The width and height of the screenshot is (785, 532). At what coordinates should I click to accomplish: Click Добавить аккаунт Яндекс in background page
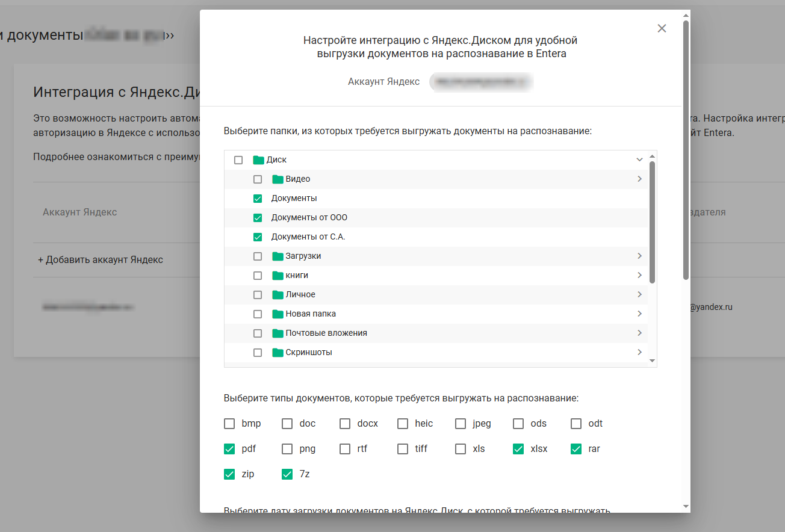[101, 260]
